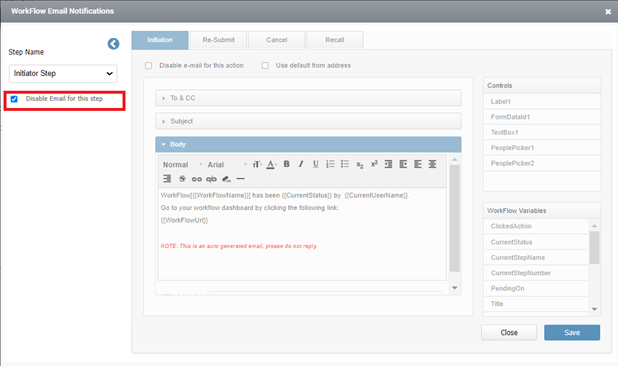
Task: Click the Body section scroll up arrow
Action: click(454, 160)
